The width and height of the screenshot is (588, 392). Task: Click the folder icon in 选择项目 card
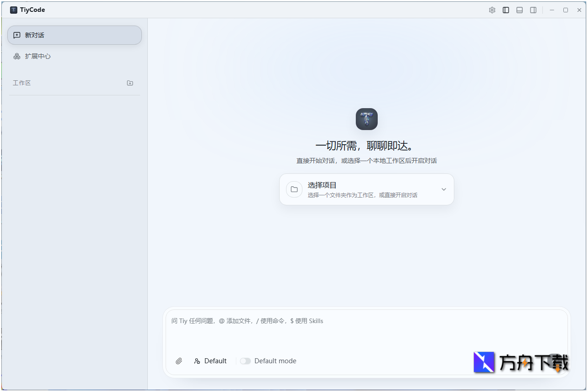(x=294, y=189)
